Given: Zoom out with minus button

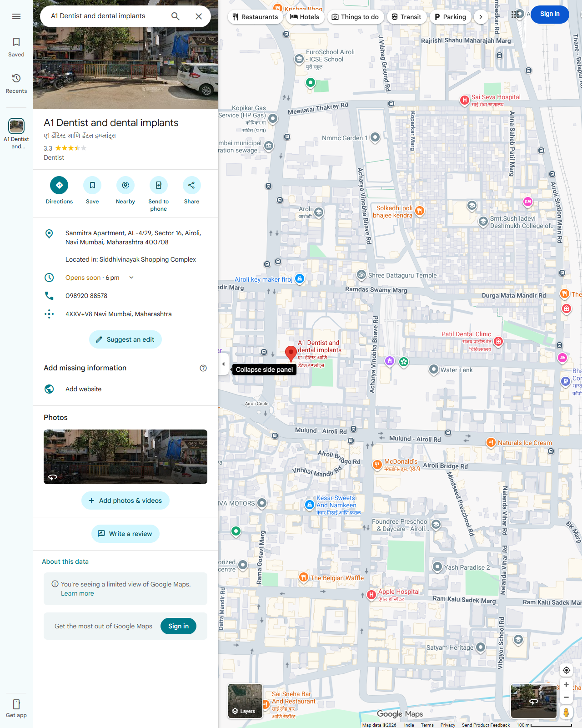Looking at the screenshot, I should [x=566, y=698].
